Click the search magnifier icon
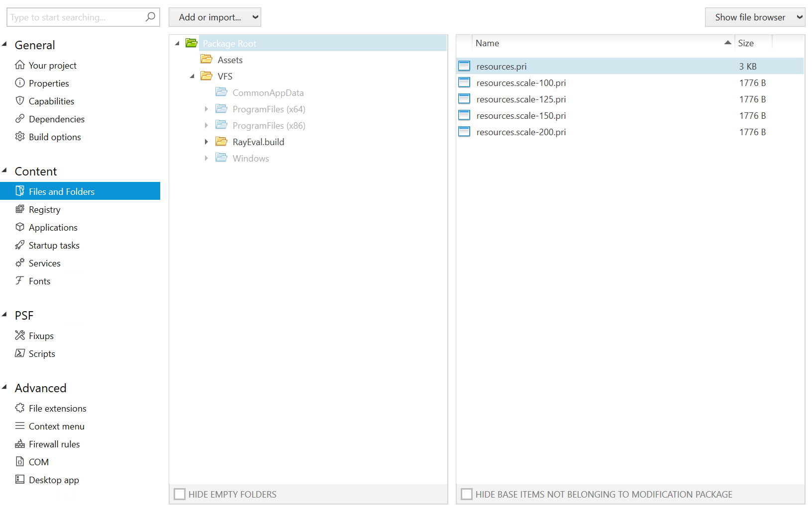This screenshot has height=509, width=812. 150,17
